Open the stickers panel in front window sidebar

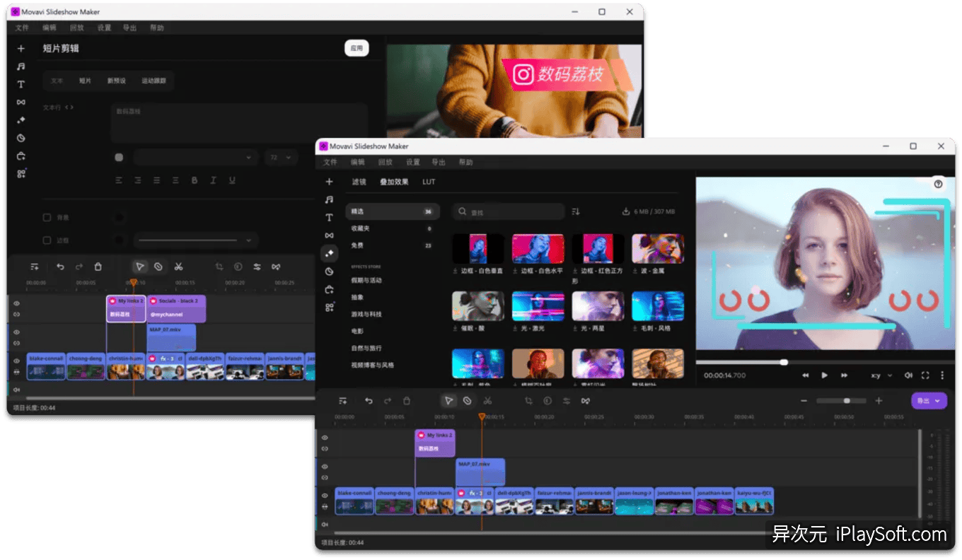pos(329,272)
